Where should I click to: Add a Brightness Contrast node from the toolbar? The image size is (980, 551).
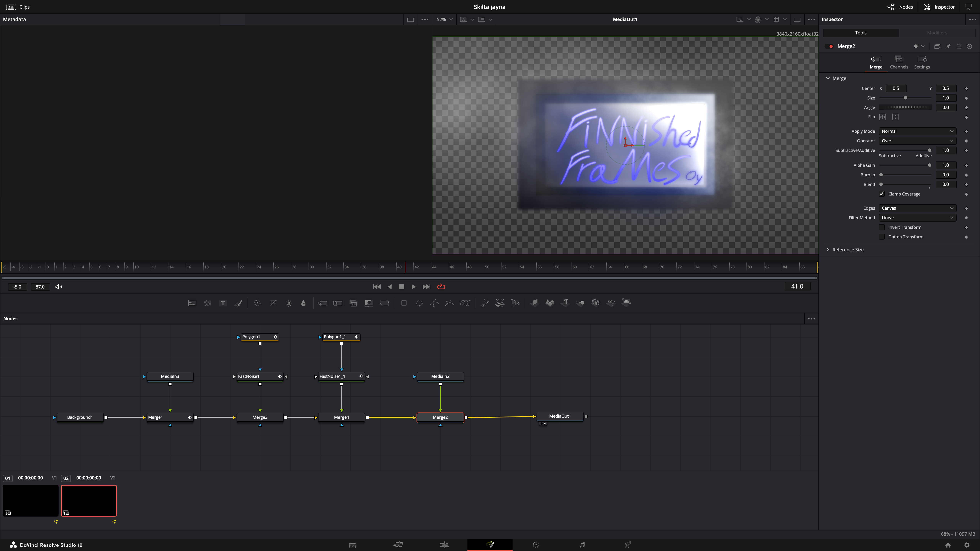pyautogui.click(x=288, y=303)
